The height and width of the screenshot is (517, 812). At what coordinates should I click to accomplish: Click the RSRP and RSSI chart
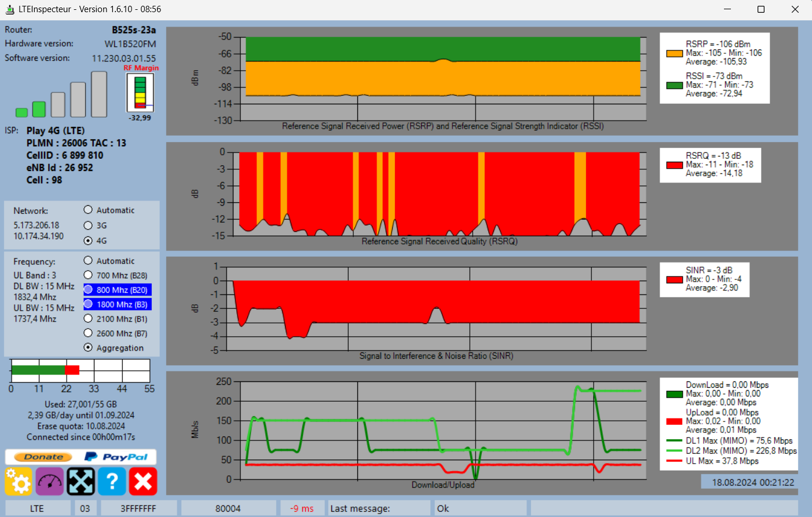click(x=443, y=79)
